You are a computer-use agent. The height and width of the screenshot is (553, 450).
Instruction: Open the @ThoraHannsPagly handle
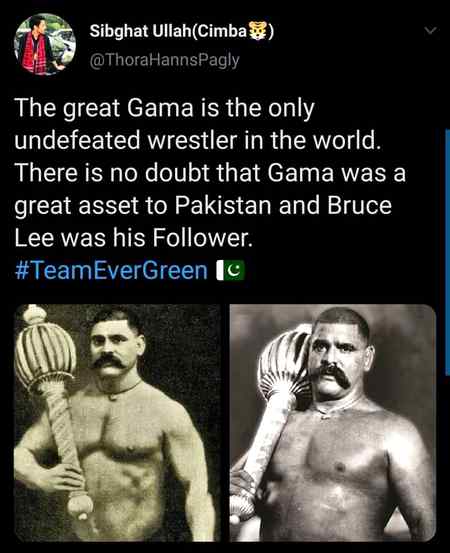[165, 60]
